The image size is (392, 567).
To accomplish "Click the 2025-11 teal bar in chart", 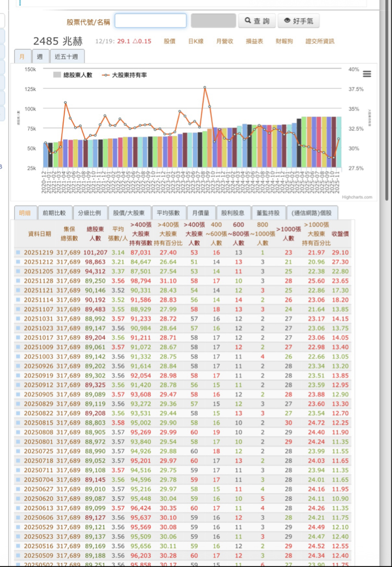I will pyautogui.click(x=338, y=142).
